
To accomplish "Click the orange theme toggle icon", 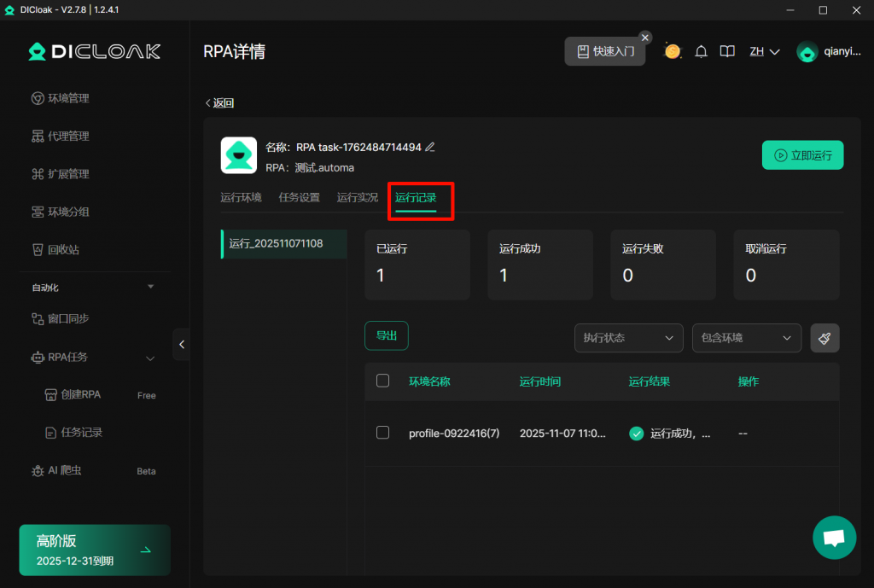I will click(x=673, y=51).
